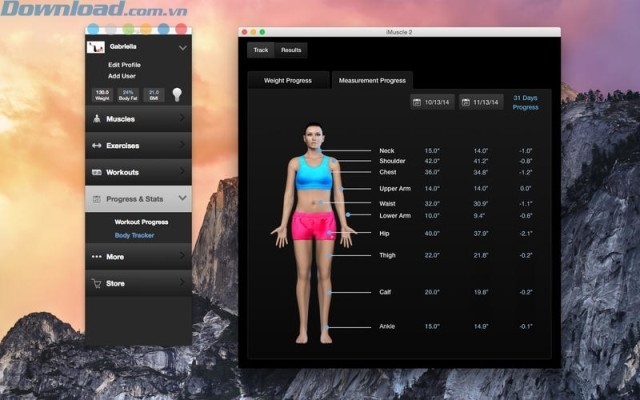
Task: Click the Progress & Stats icon
Action: pyautogui.click(x=97, y=199)
